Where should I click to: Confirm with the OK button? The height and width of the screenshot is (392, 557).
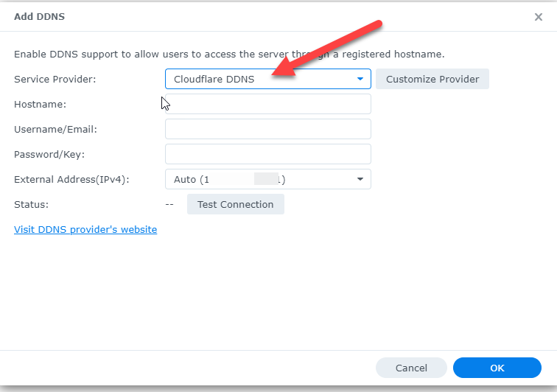point(497,368)
